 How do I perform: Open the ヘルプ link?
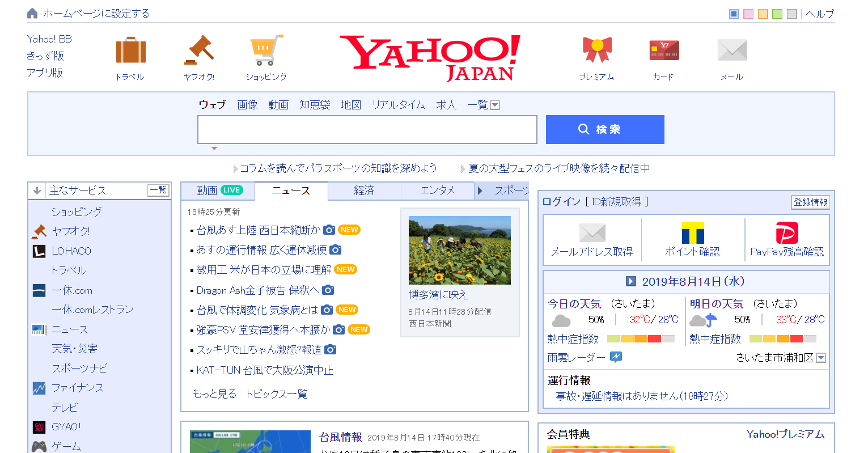(x=820, y=14)
